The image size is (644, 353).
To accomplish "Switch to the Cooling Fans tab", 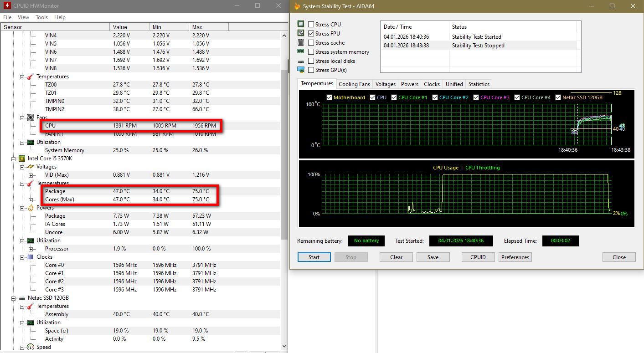I will pyautogui.click(x=354, y=84).
